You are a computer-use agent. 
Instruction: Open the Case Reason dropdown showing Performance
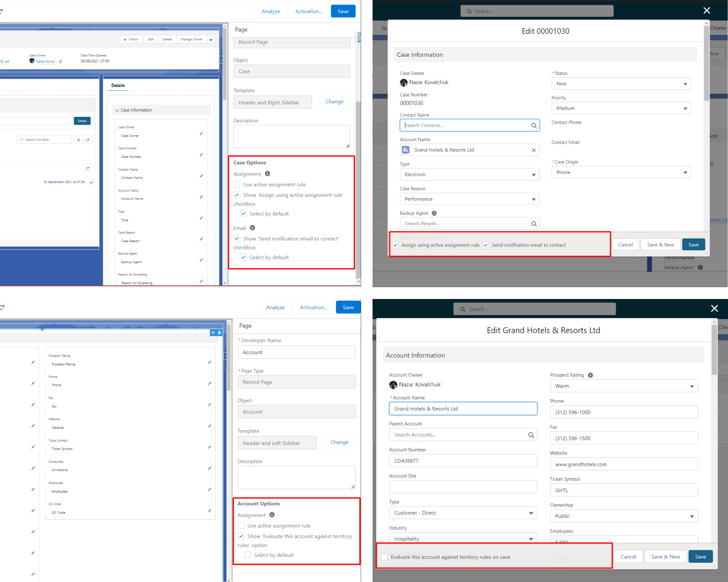point(470,199)
